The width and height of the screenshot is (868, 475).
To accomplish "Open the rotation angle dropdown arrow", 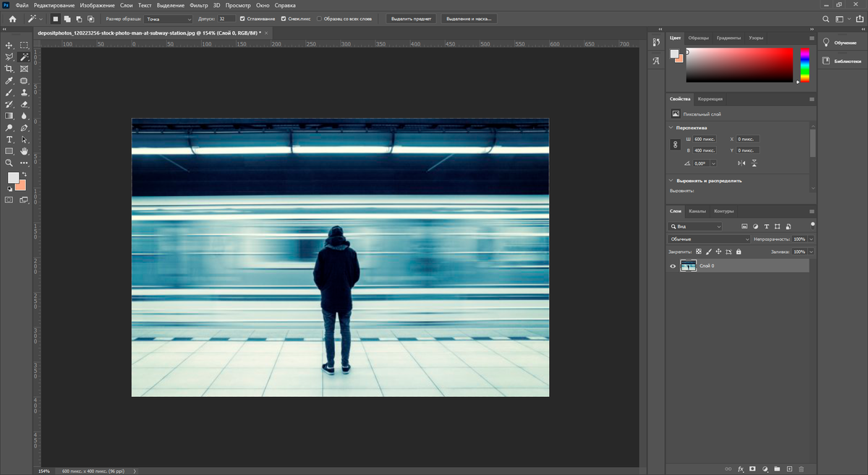I will [713, 163].
